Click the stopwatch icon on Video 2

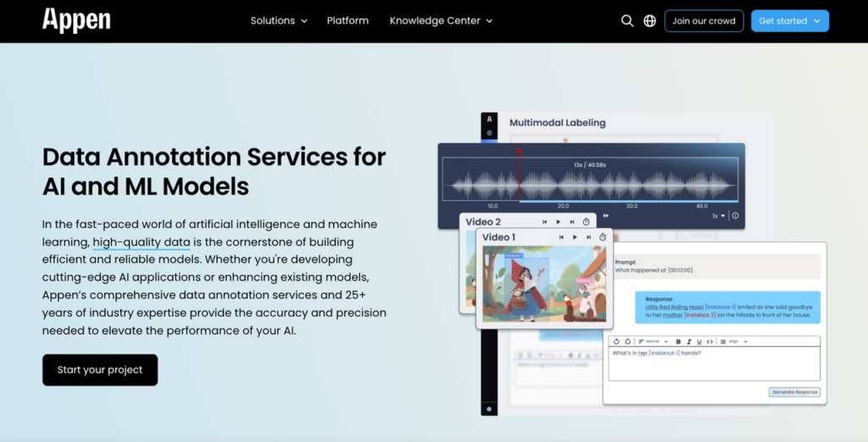coord(587,221)
